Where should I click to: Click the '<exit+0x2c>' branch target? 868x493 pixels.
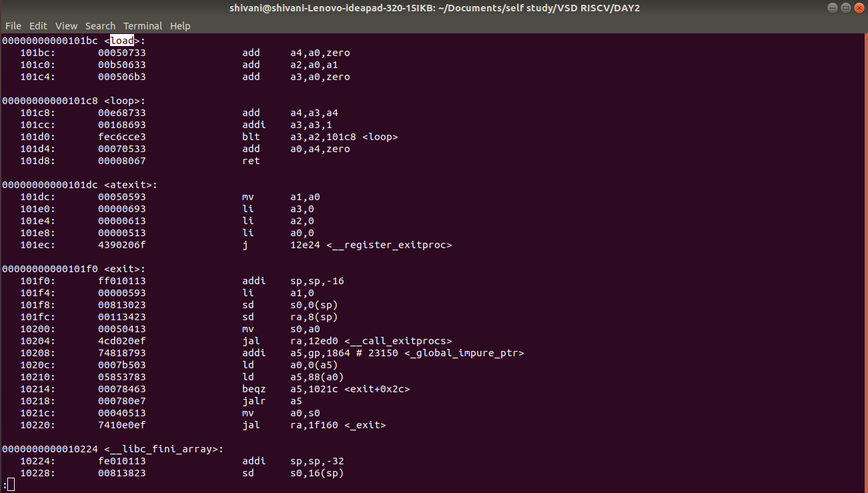click(x=377, y=389)
